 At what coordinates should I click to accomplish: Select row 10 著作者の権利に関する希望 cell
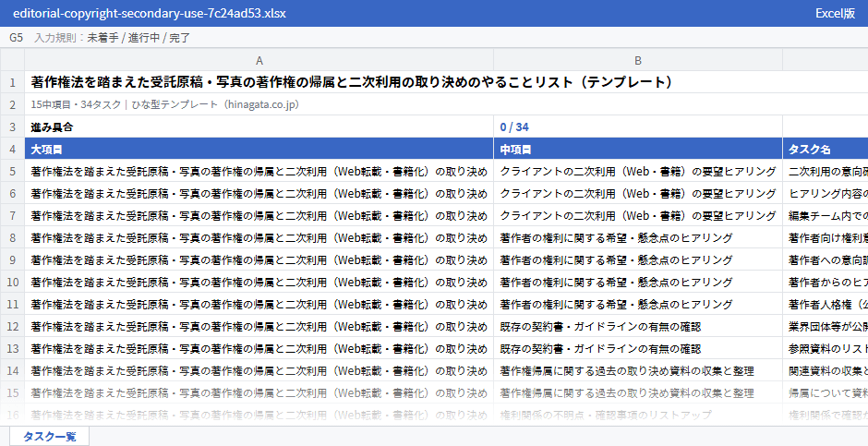coord(638,282)
